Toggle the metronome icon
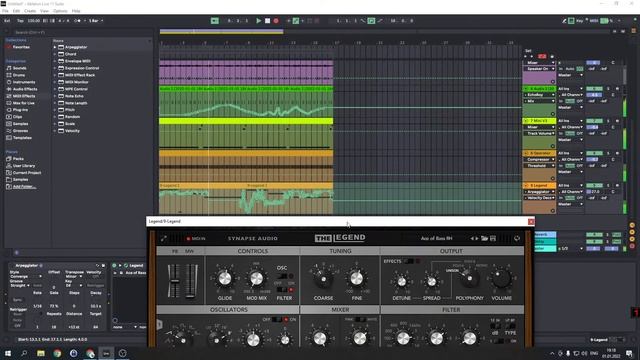Viewport: 640px width, 360px height. pos(78,20)
